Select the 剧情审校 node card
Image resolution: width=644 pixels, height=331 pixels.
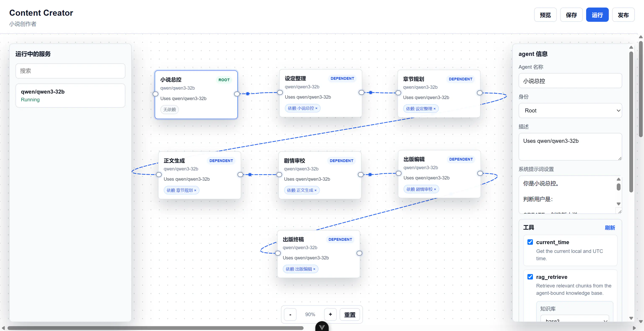pos(320,175)
